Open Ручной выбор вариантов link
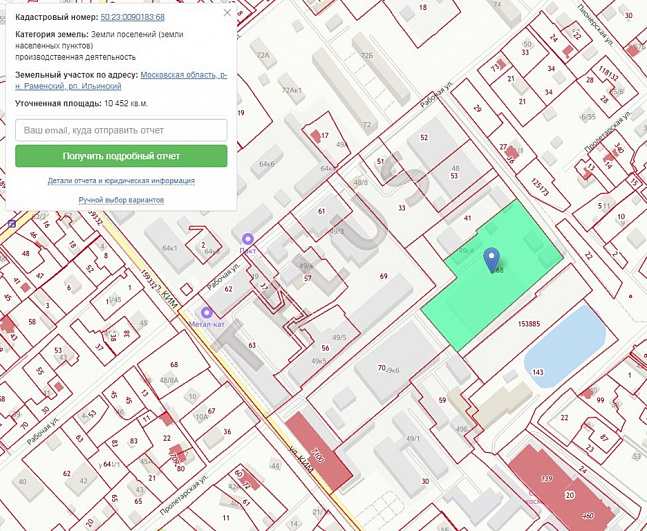This screenshot has width=647, height=531. coord(121,200)
